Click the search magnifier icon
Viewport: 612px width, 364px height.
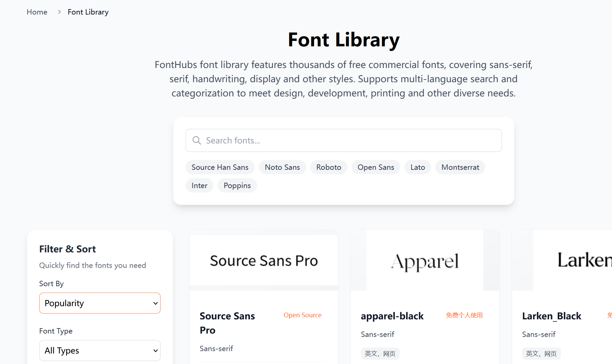point(197,140)
